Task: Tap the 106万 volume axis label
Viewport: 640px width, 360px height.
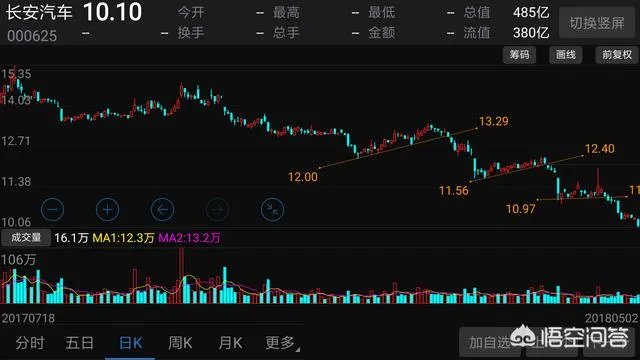Action: coord(18,260)
